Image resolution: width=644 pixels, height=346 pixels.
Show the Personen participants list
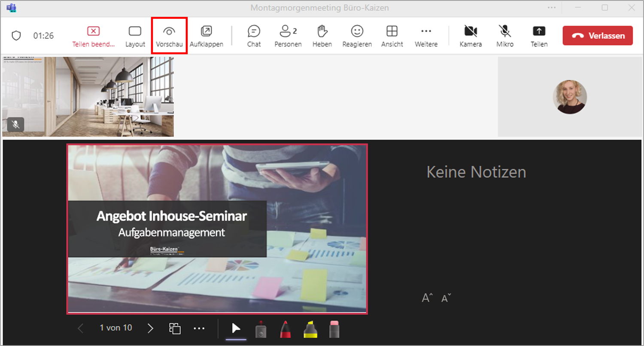tap(288, 36)
